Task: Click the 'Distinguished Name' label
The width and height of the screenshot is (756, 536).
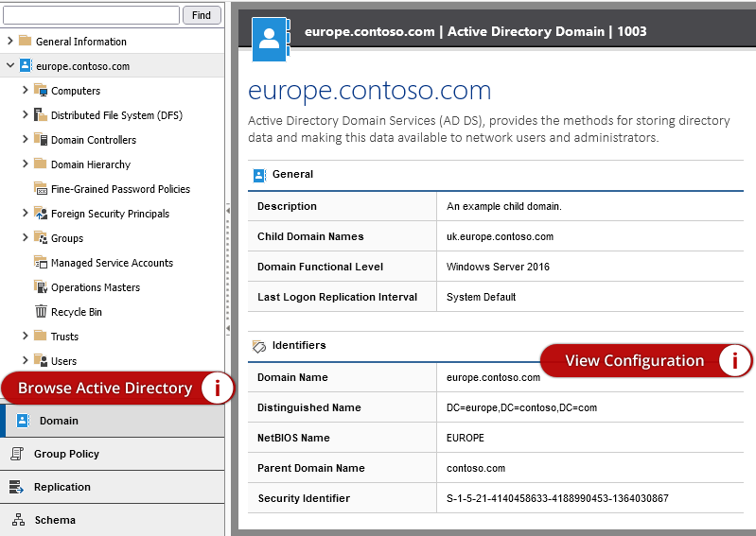Action: (309, 407)
